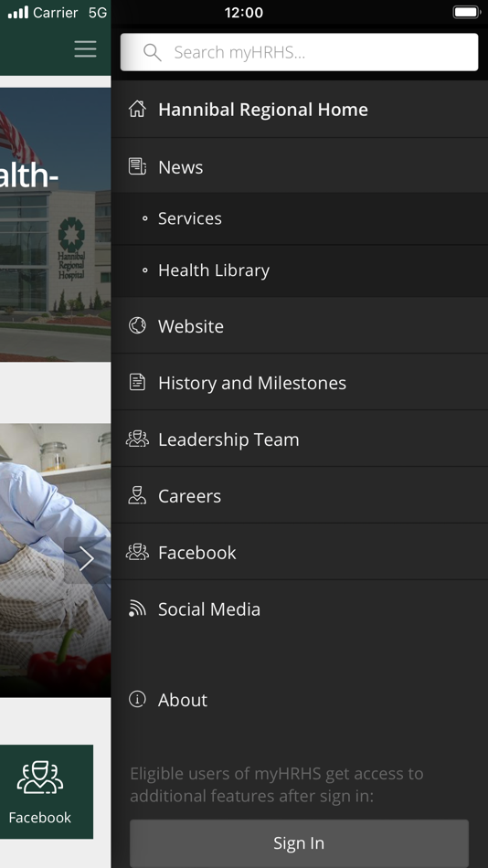This screenshot has width=488, height=868.
Task: Tap the Sign In button
Action: (x=299, y=843)
